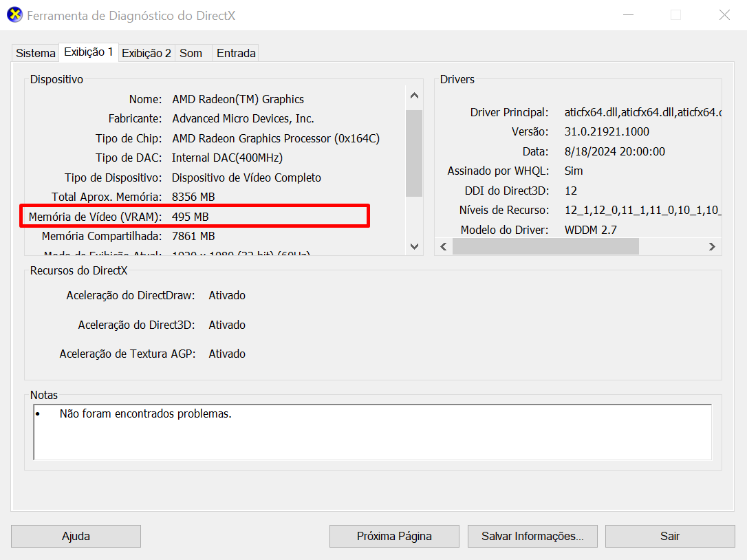Click the value Advanced Micro Devices, Inc.
Screen dimensions: 747x560
coord(243,118)
